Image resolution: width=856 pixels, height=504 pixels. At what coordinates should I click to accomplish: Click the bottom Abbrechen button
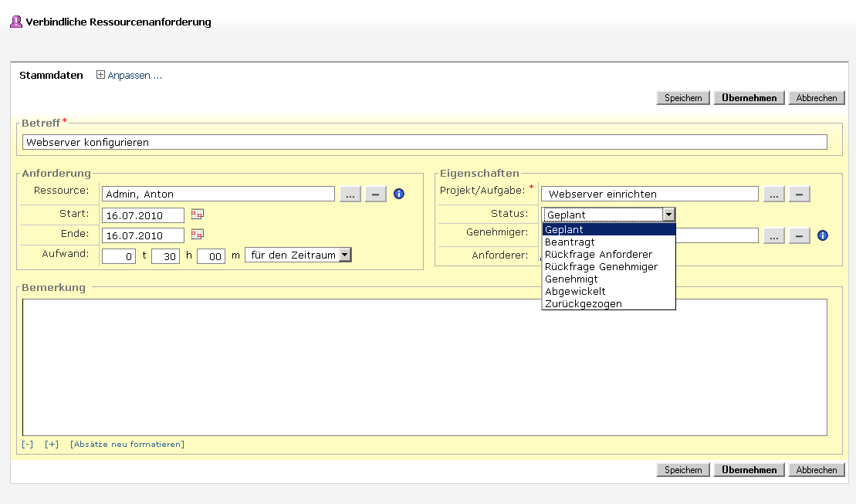point(816,469)
